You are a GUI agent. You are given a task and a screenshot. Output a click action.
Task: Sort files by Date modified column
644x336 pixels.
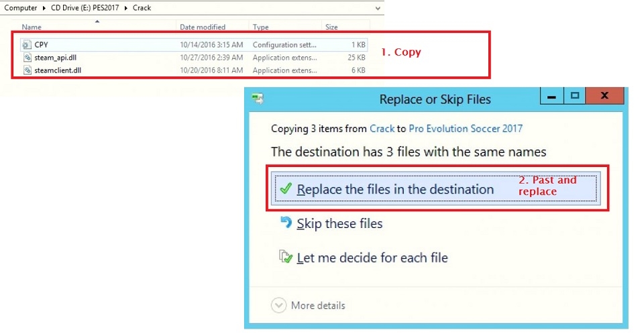tap(203, 27)
